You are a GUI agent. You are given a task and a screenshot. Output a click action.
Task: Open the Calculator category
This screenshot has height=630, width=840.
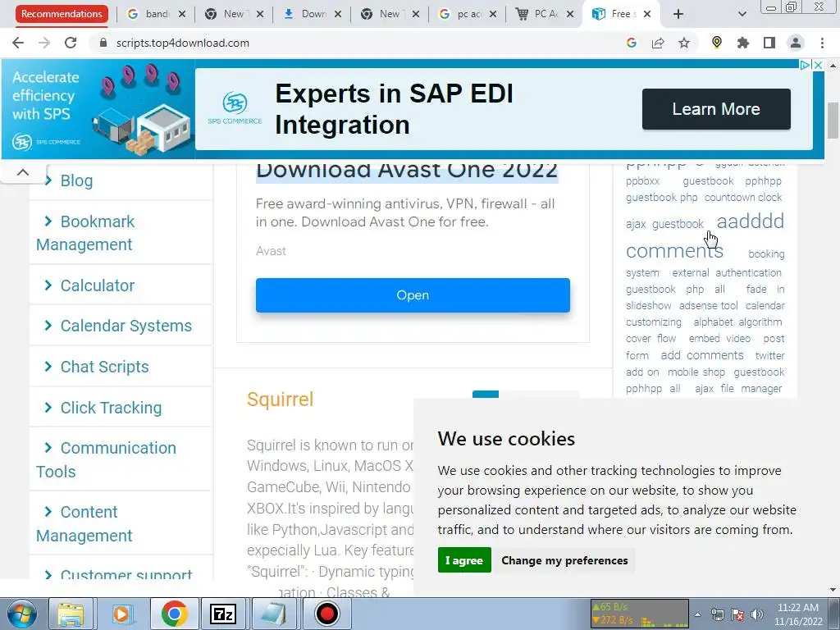click(x=97, y=285)
